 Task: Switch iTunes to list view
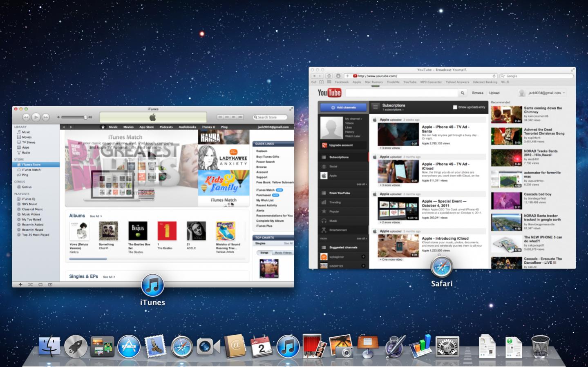pyautogui.click(x=221, y=117)
